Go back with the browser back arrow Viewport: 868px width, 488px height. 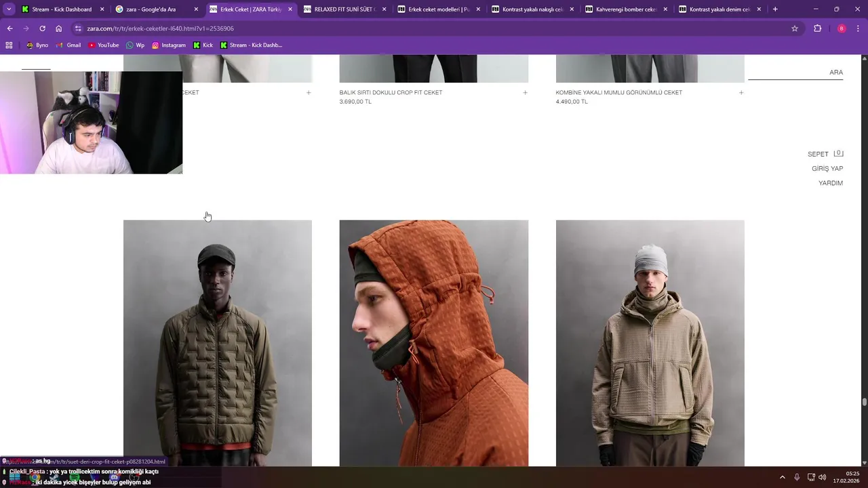point(9,28)
